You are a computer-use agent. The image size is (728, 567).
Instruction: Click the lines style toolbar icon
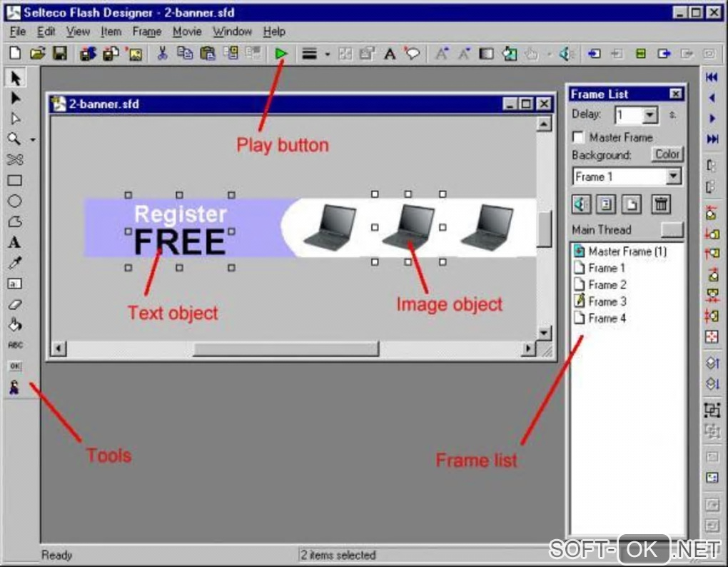pyautogui.click(x=309, y=54)
